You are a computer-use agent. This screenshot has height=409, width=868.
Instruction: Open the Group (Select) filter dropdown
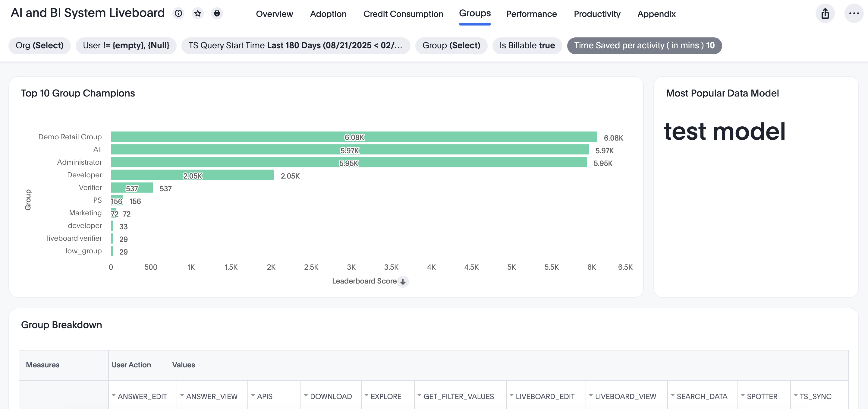coord(451,46)
